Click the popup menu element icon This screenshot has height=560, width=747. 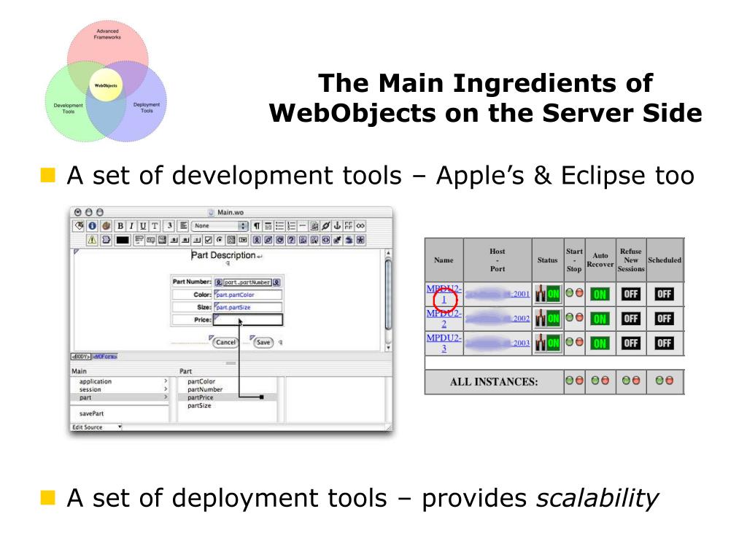pyautogui.click(x=243, y=240)
